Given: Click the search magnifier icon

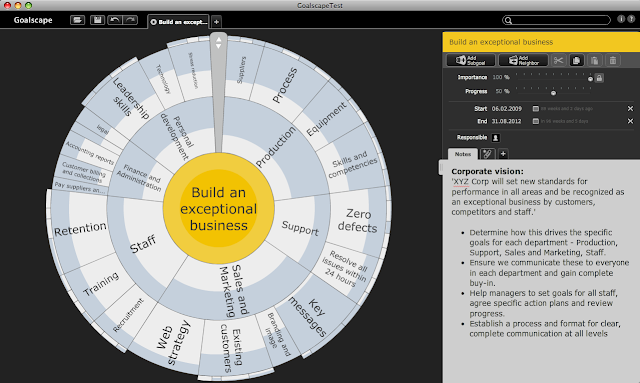Looking at the screenshot, I should pyautogui.click(x=508, y=20).
